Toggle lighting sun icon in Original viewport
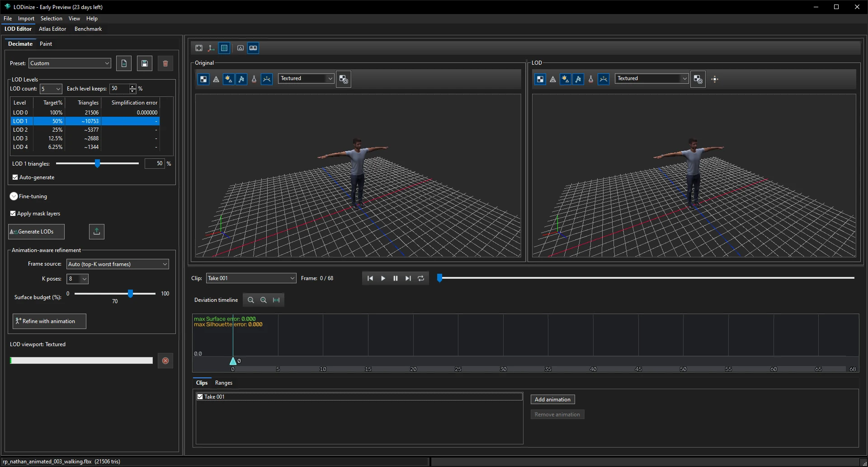The height and width of the screenshot is (467, 868). (229, 79)
